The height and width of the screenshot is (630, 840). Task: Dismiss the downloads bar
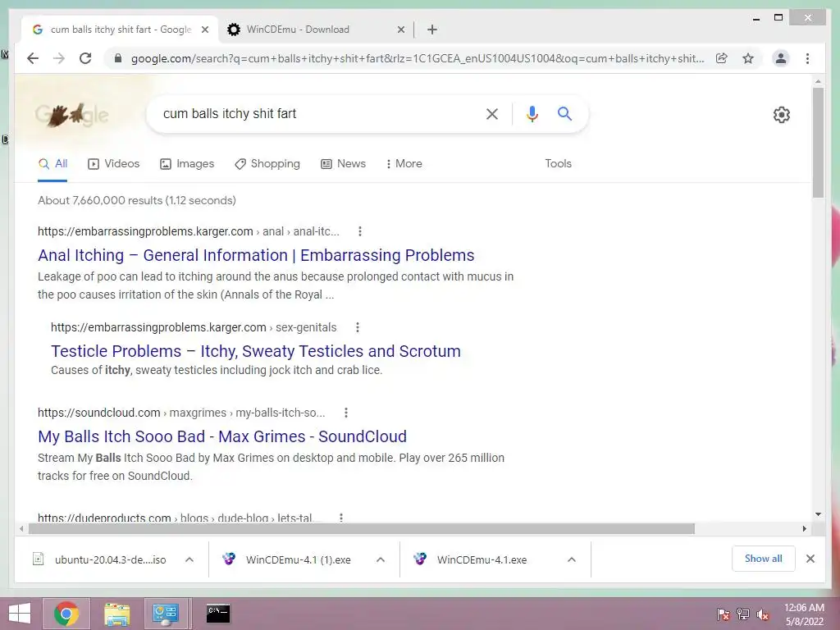point(810,559)
